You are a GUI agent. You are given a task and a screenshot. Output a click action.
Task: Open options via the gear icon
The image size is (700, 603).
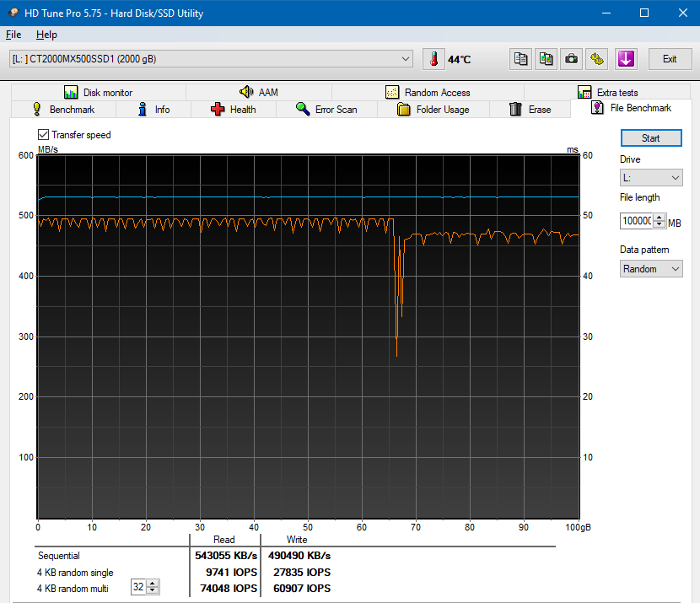coord(596,59)
